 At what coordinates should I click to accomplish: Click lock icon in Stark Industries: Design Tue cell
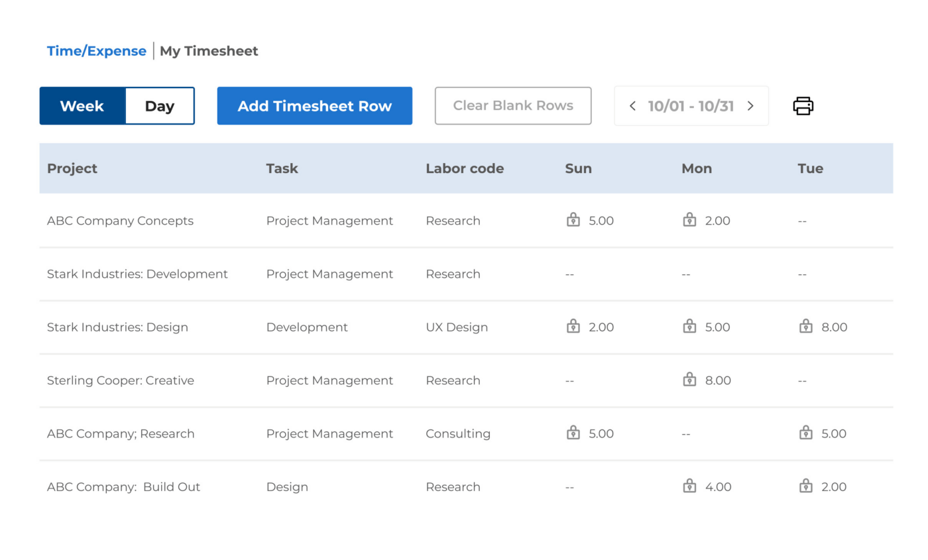pos(806,326)
